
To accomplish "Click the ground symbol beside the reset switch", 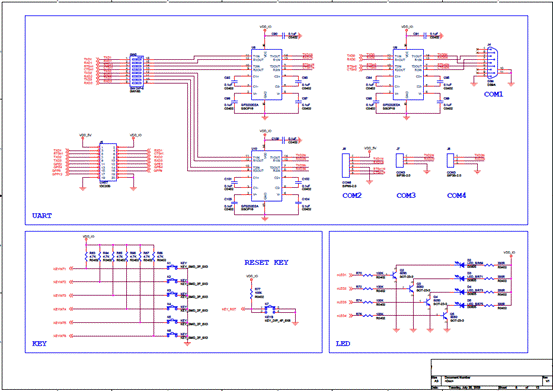I will 296,323.
